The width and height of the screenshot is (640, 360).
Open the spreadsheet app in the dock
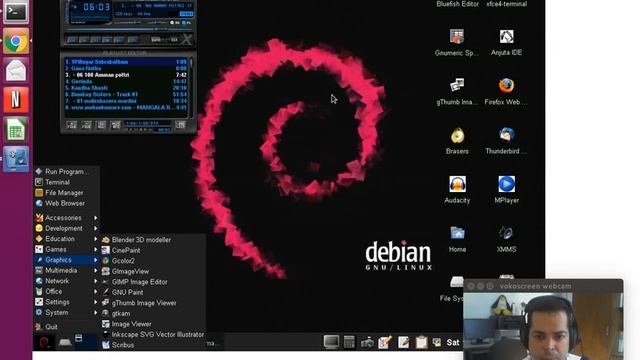click(x=16, y=129)
